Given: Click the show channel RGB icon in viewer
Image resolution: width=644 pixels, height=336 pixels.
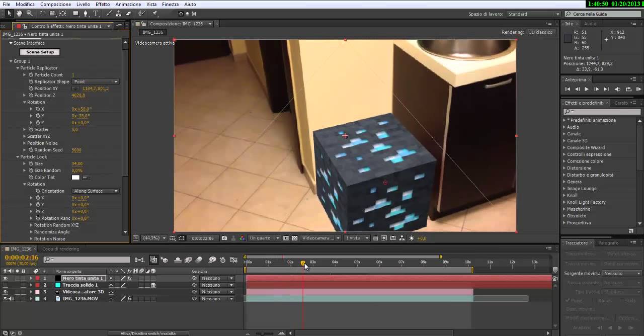Looking at the screenshot, I should pos(242,238).
